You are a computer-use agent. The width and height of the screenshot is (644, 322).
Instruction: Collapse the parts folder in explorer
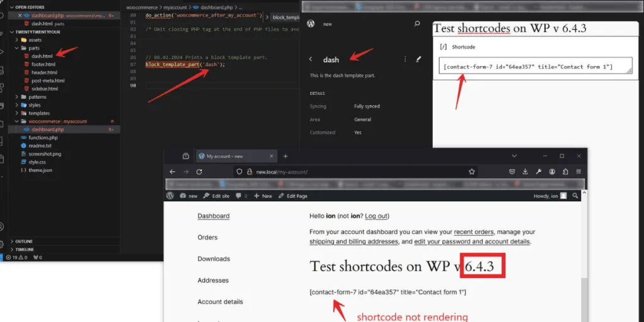click(16, 48)
